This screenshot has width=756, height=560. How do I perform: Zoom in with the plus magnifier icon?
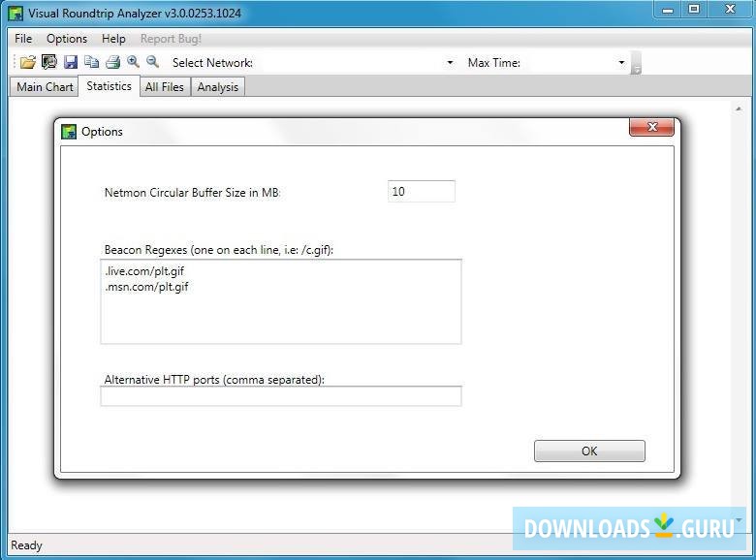point(133,62)
